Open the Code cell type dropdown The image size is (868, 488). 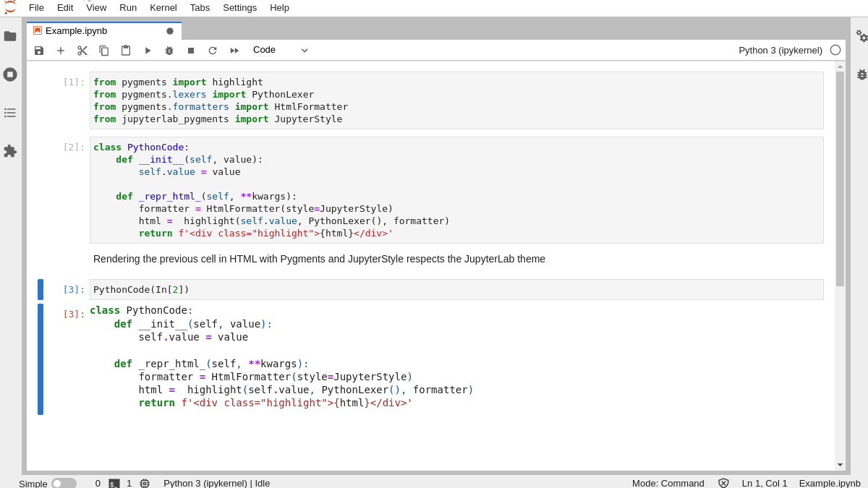(x=282, y=50)
